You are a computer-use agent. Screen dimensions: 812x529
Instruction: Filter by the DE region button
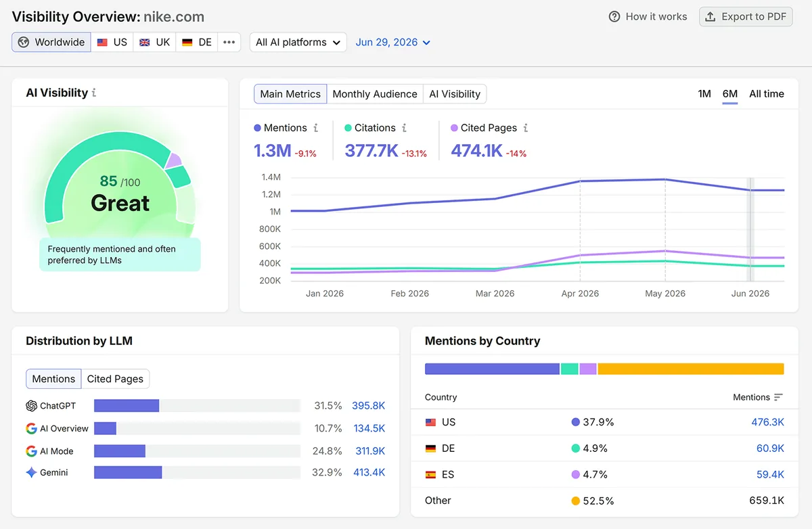197,42
